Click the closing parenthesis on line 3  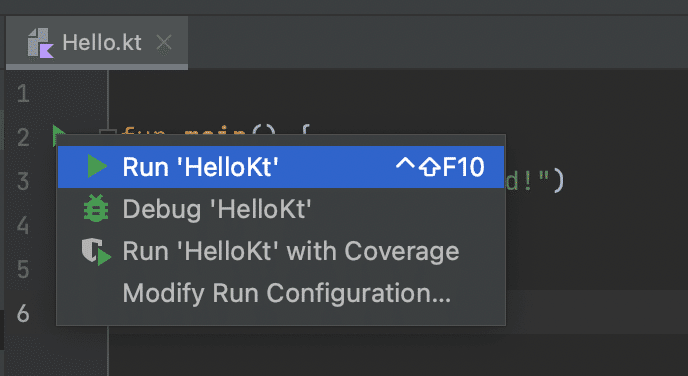coord(557,181)
